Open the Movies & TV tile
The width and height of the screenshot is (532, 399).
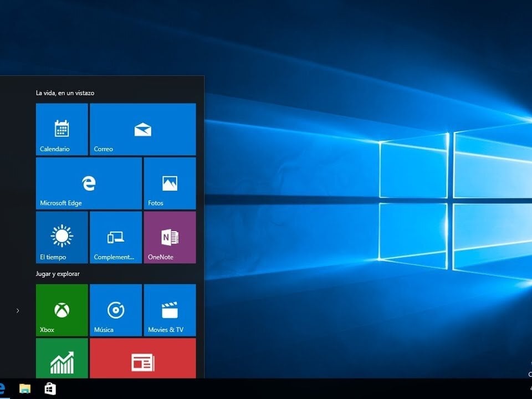(x=170, y=310)
